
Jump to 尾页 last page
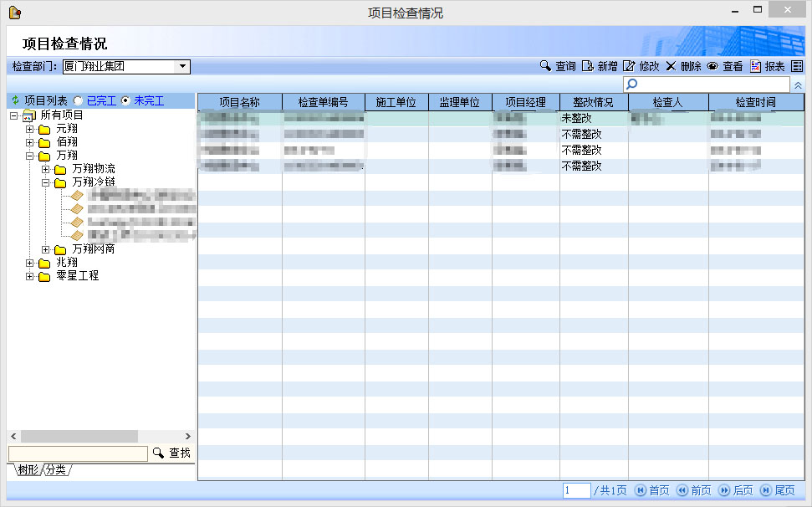[x=778, y=490]
